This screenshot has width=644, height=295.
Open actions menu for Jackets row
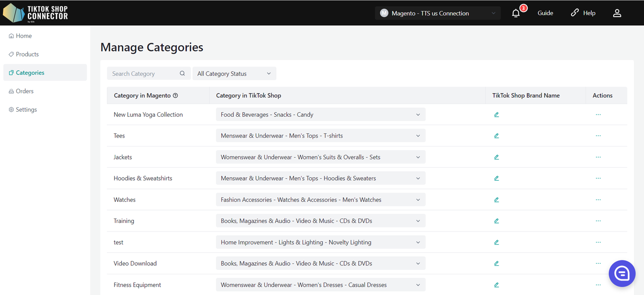(x=598, y=157)
